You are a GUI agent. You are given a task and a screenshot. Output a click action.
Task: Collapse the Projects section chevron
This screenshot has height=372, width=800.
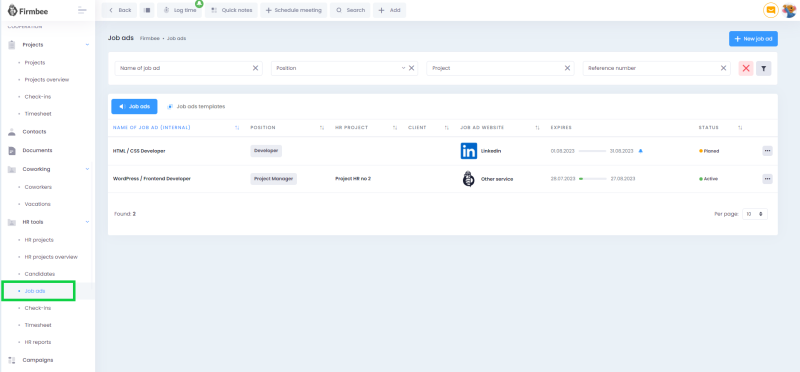click(x=87, y=45)
